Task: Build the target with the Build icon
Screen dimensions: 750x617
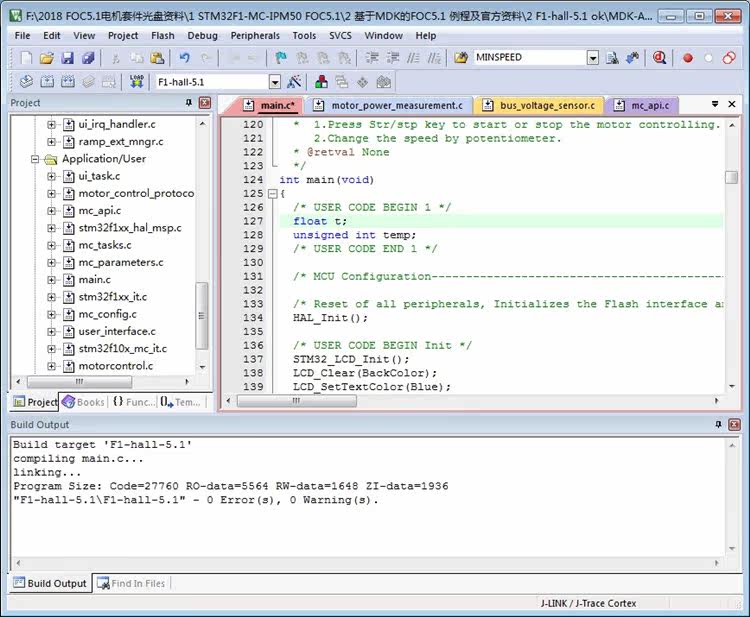Action: click(x=47, y=82)
